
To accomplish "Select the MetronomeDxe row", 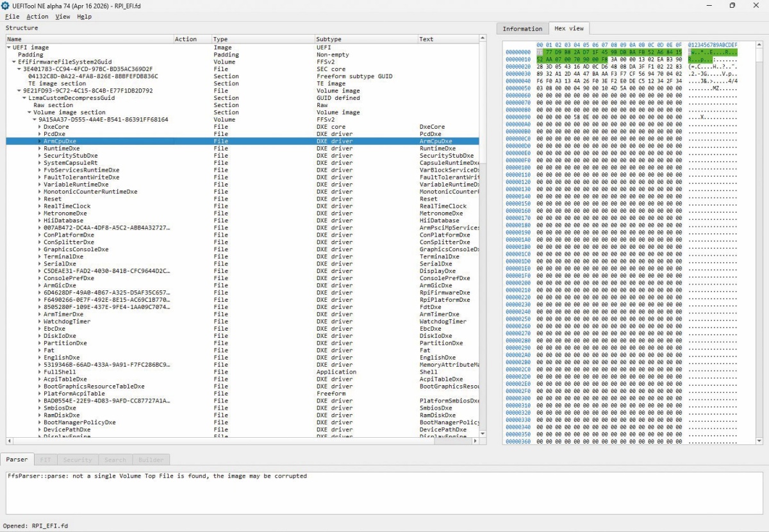I will (242, 213).
